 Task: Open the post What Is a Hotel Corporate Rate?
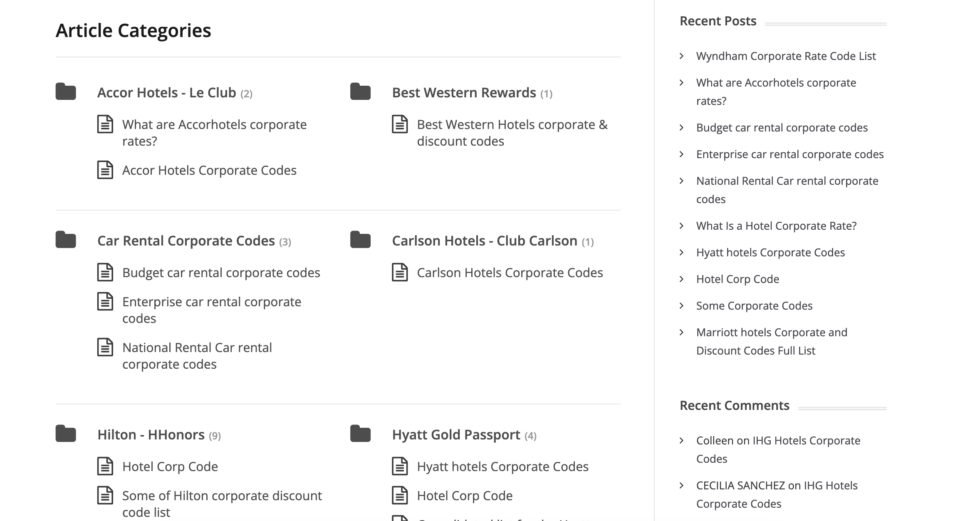click(x=776, y=226)
